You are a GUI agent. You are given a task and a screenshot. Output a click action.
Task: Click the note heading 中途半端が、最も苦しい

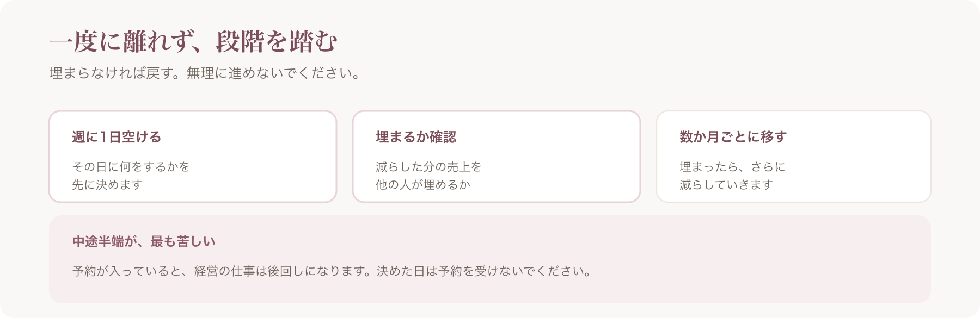pos(144,241)
